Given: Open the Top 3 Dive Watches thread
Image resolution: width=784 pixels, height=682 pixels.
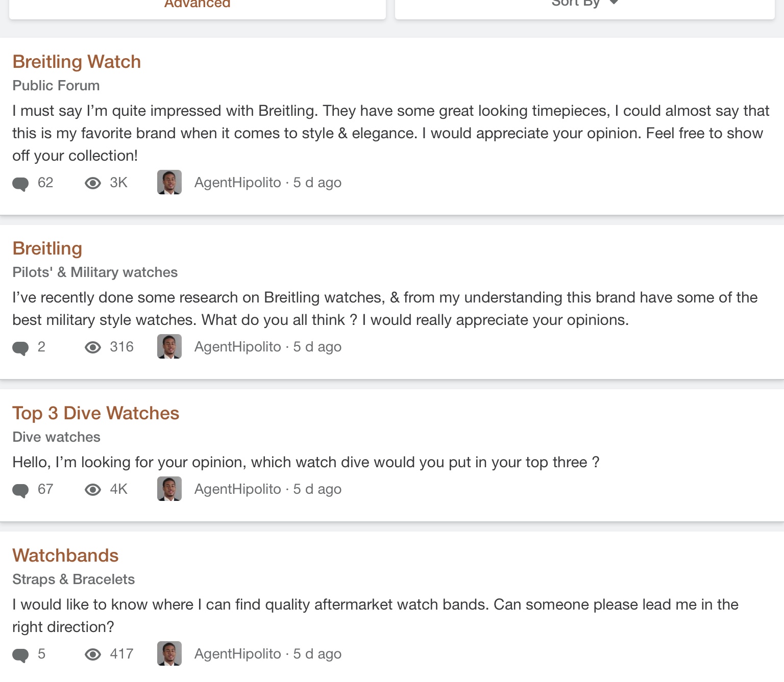Looking at the screenshot, I should click(x=95, y=413).
